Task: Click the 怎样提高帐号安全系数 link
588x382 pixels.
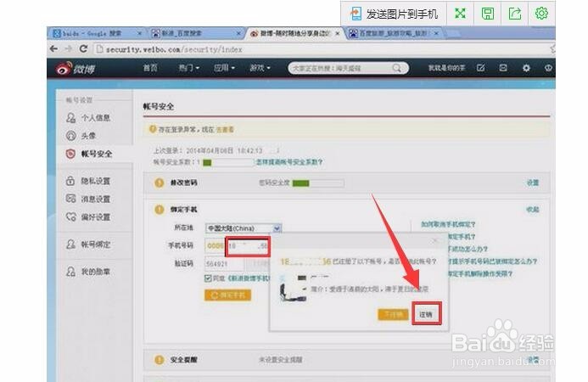Action: point(289,162)
